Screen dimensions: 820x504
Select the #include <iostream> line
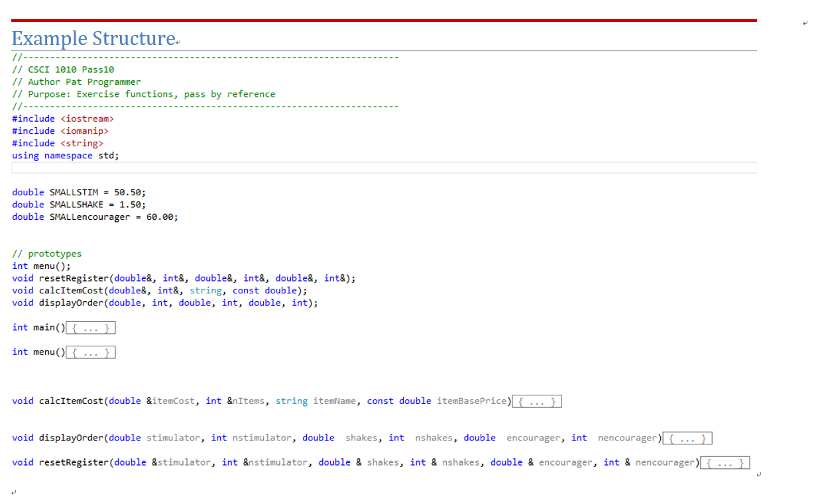(63, 118)
